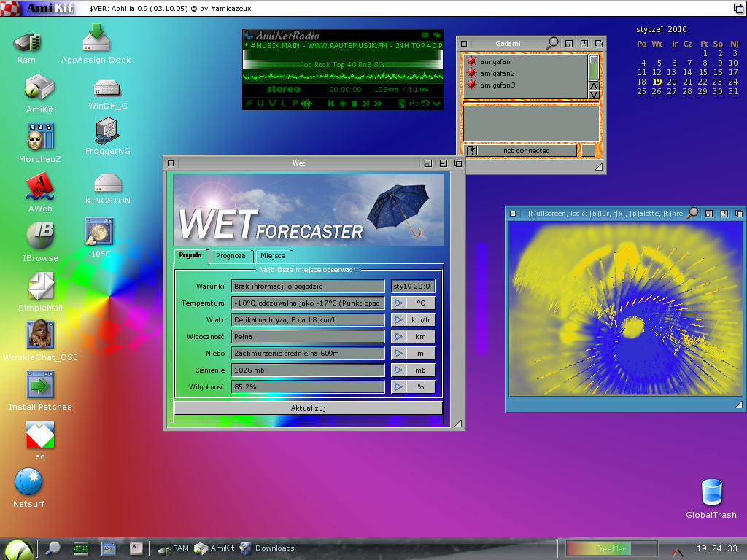Open the Ram disk icon
Screen dimensions: 747x560
[x=27, y=43]
